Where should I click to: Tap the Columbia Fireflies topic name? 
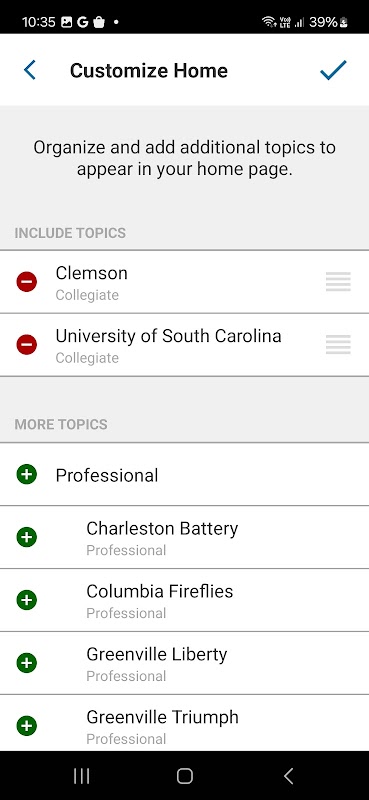click(159, 591)
